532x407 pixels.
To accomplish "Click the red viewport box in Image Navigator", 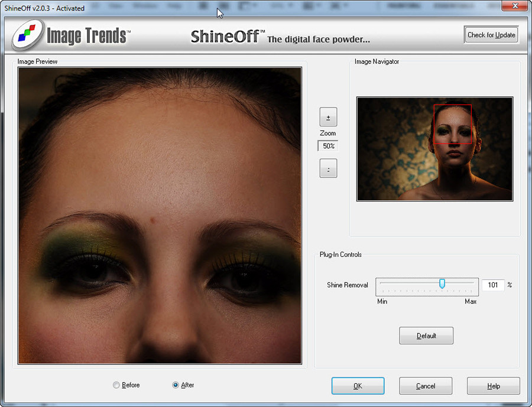I will pos(452,124).
